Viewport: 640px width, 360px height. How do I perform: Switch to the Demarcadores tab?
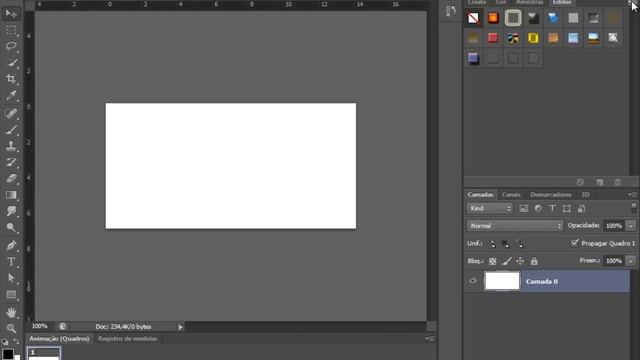551,195
